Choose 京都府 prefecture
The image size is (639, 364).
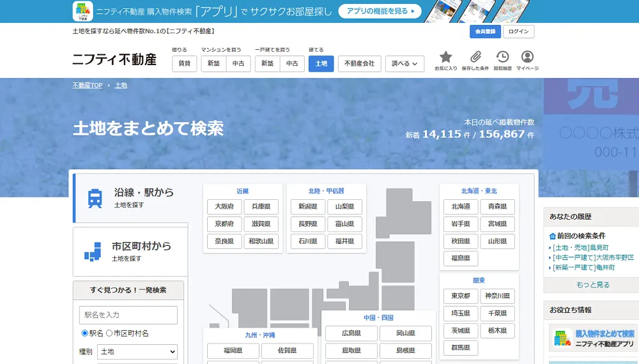click(224, 224)
